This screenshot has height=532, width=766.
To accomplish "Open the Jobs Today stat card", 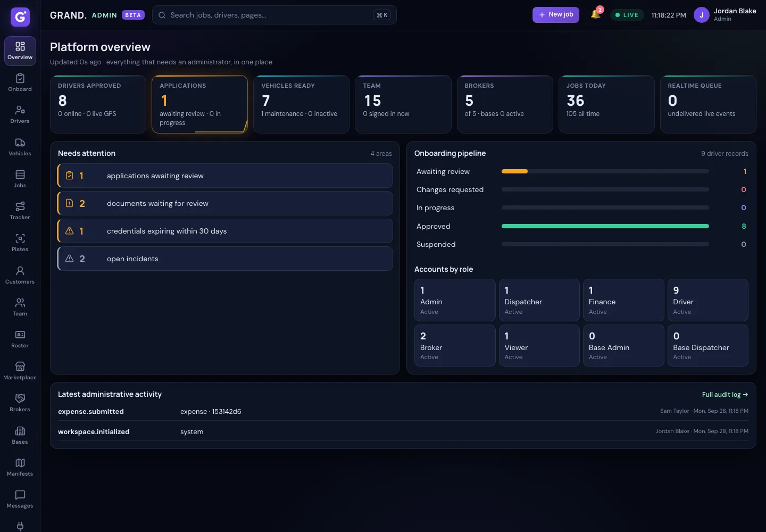I will click(606, 104).
